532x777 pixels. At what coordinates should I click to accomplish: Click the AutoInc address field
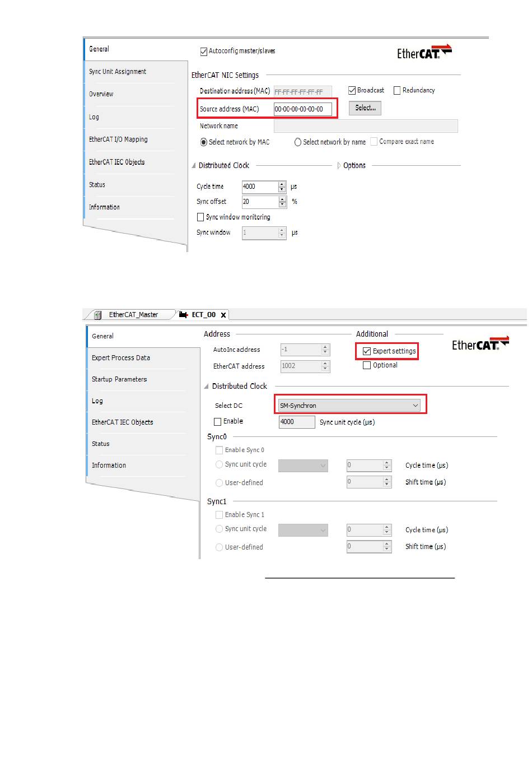coord(301,350)
